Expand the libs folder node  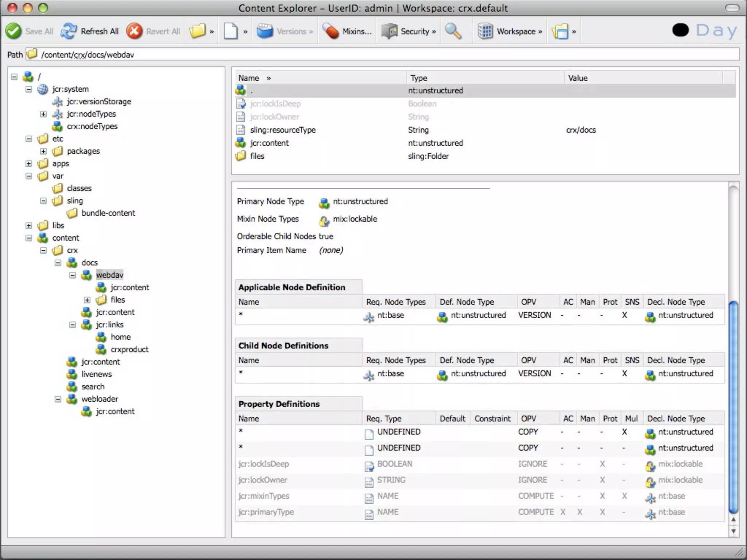[29, 226]
